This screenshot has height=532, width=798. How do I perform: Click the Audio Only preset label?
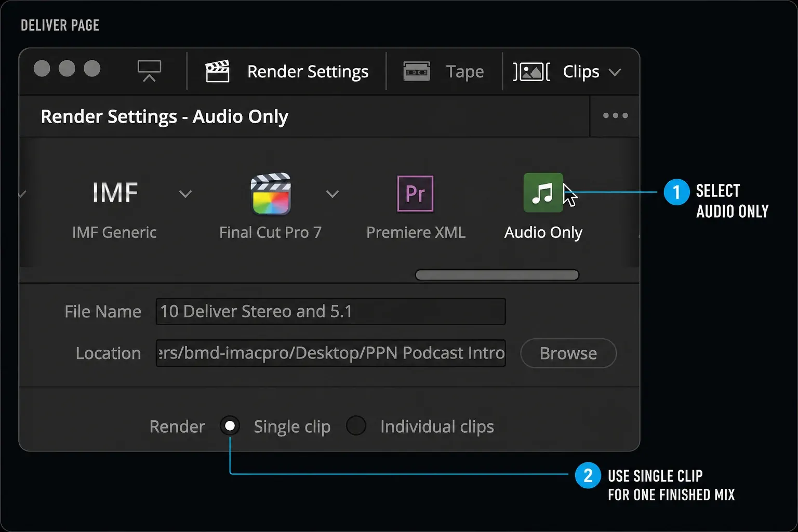[543, 232]
